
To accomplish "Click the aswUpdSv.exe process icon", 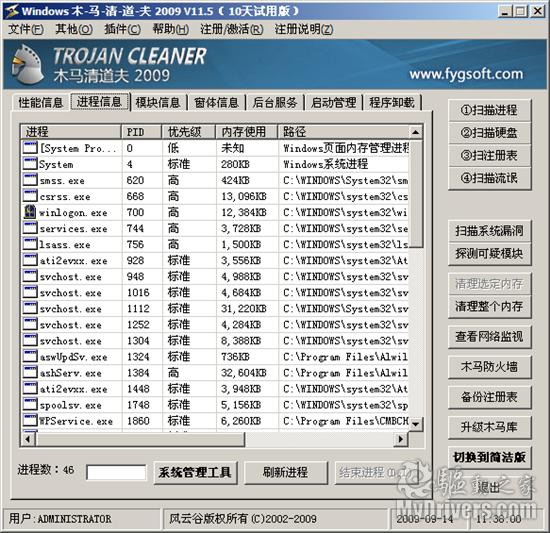I will 30,357.
